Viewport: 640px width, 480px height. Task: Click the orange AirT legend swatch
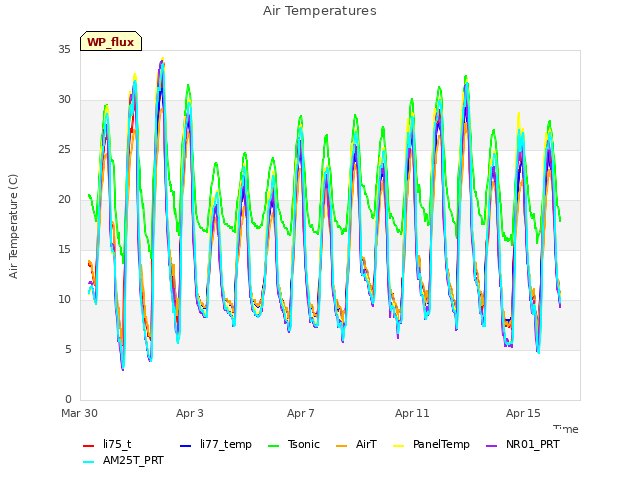coord(341,446)
